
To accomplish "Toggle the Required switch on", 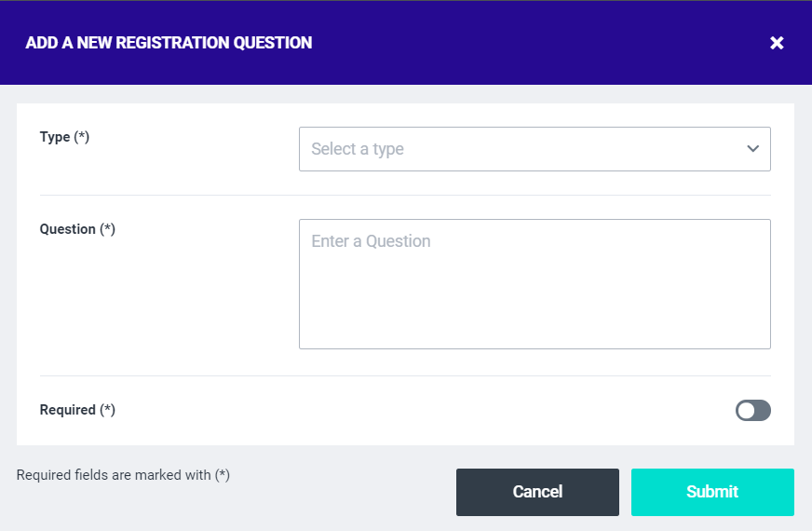I will click(x=753, y=410).
